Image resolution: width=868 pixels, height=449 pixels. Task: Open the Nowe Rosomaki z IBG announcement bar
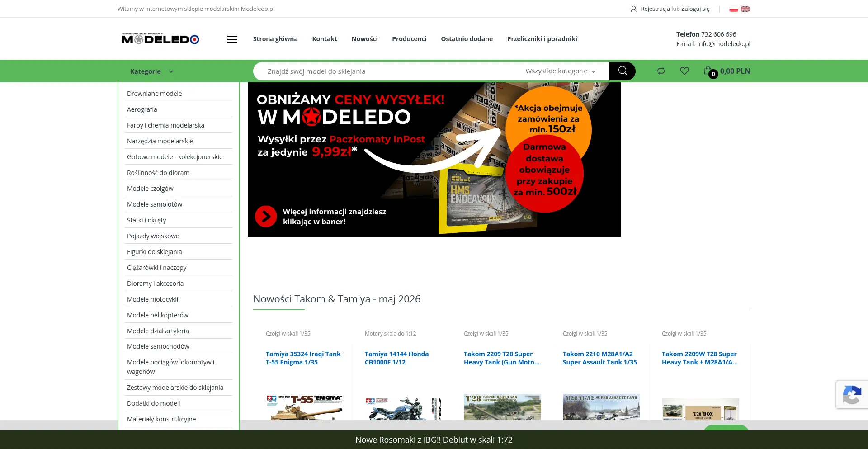[x=434, y=440]
